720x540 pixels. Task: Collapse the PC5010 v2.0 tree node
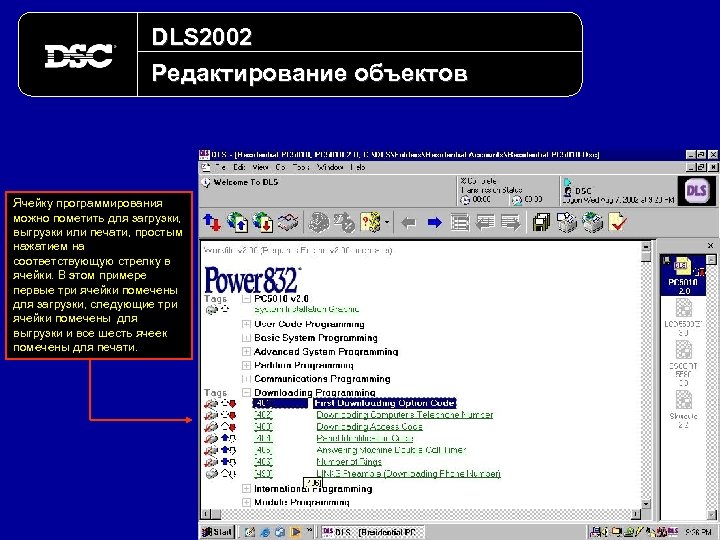[246, 298]
